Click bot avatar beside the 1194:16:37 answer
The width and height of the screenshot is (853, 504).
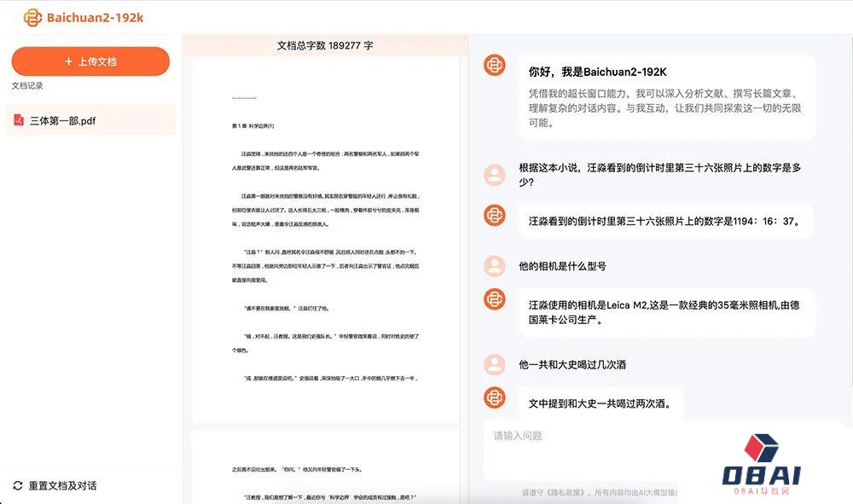point(495,215)
